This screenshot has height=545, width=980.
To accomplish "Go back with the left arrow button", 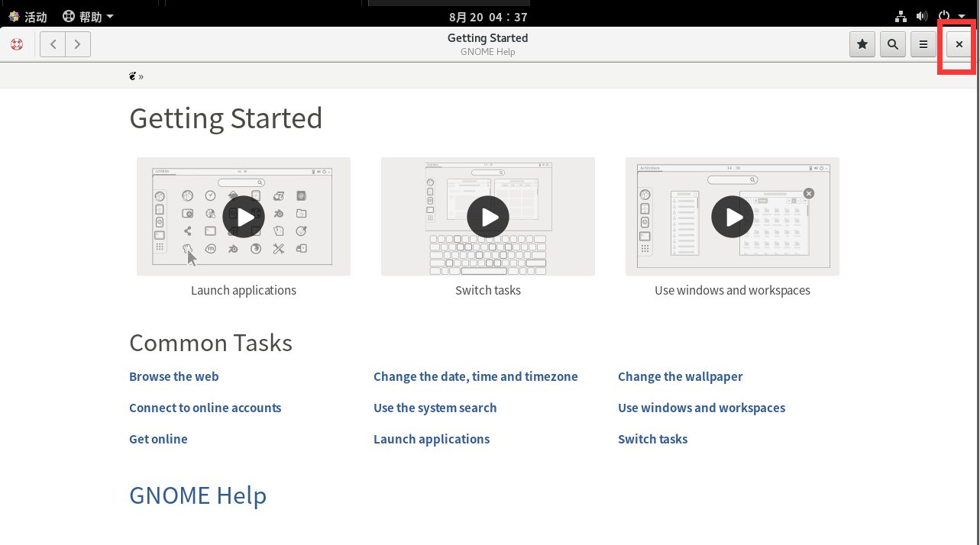I will (x=53, y=44).
